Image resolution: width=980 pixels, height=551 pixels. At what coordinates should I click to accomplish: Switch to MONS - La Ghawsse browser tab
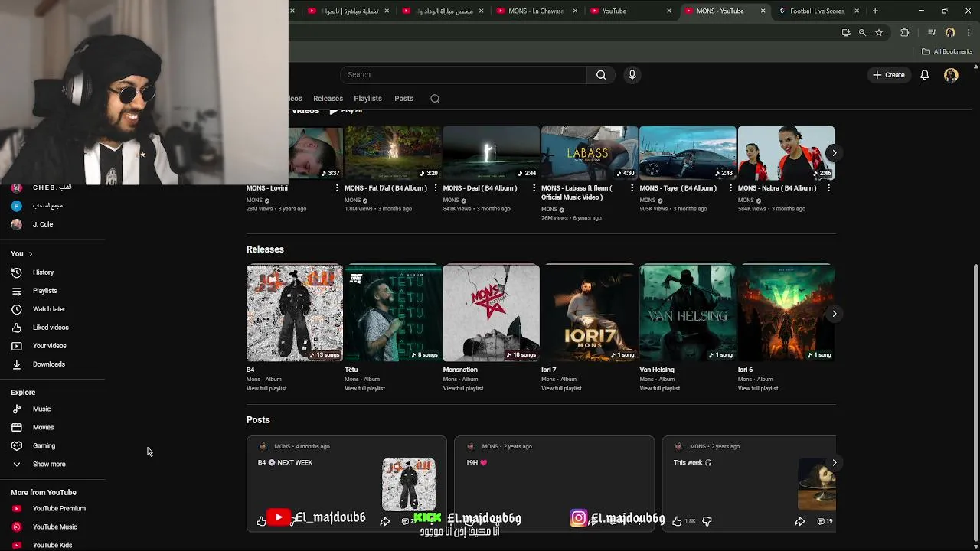536,11
